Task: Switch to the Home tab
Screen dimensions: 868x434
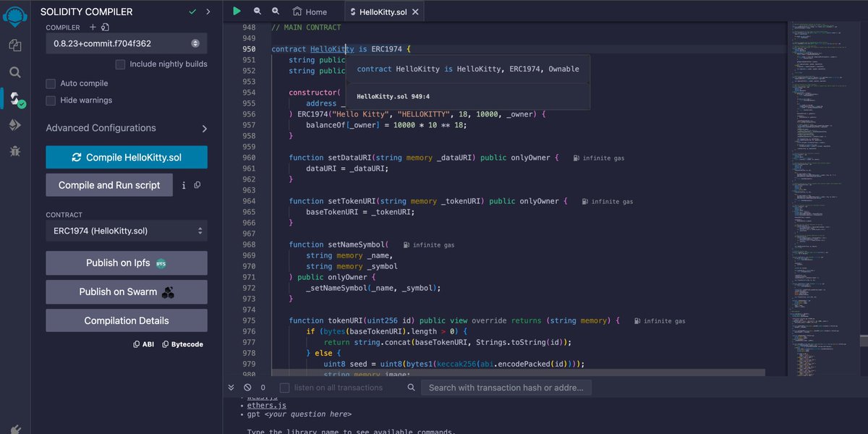Action: (310, 12)
